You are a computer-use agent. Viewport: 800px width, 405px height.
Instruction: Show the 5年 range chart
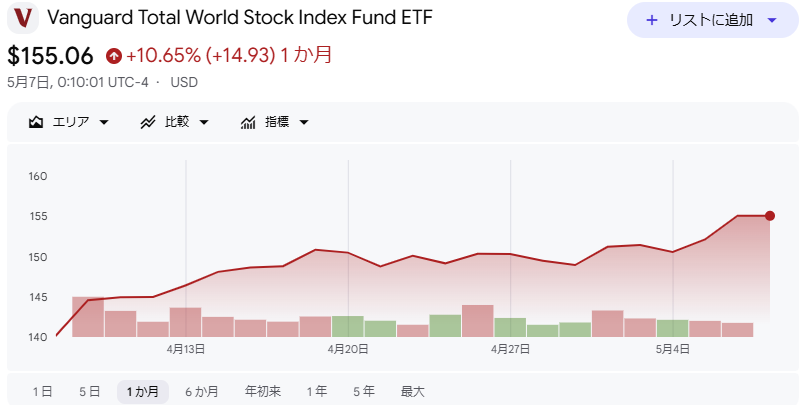[x=364, y=392]
